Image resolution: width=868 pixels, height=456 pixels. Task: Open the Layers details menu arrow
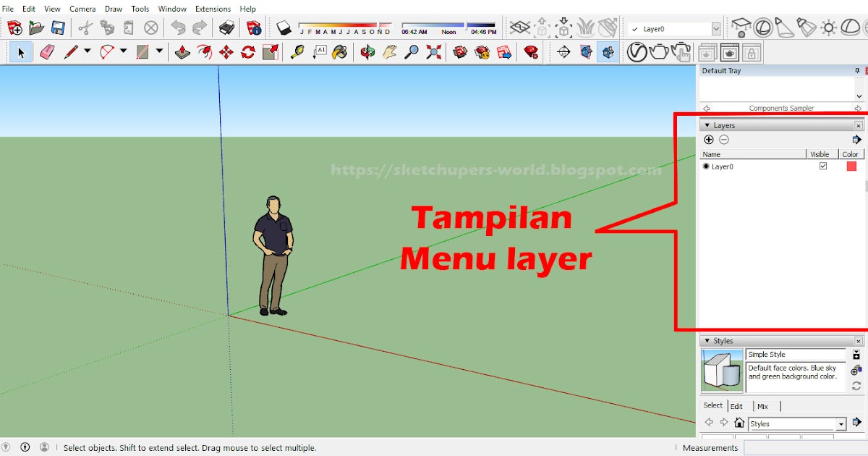click(857, 140)
